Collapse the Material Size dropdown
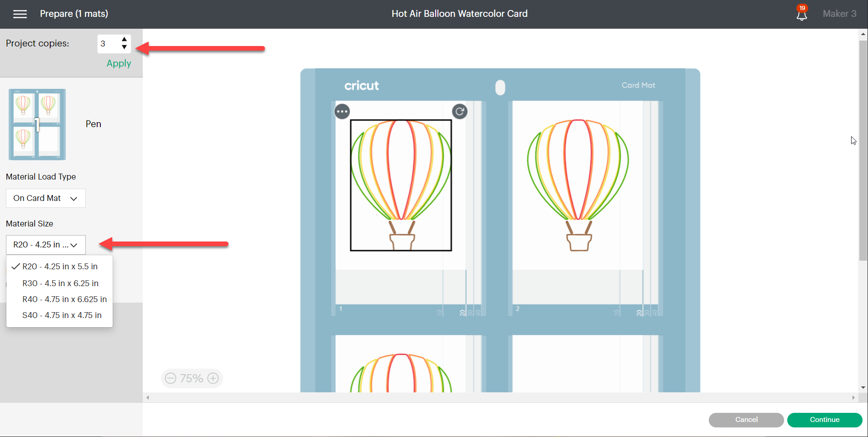 tap(46, 245)
